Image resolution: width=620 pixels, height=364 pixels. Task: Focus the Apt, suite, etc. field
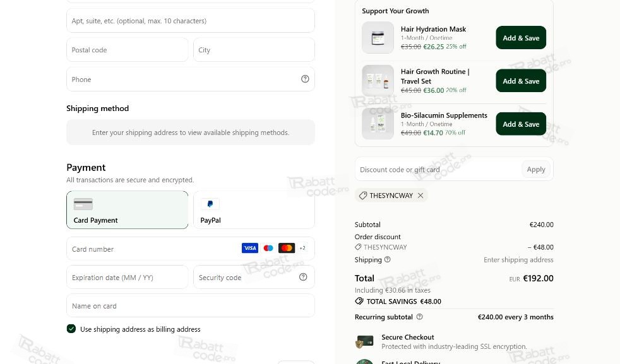191,21
